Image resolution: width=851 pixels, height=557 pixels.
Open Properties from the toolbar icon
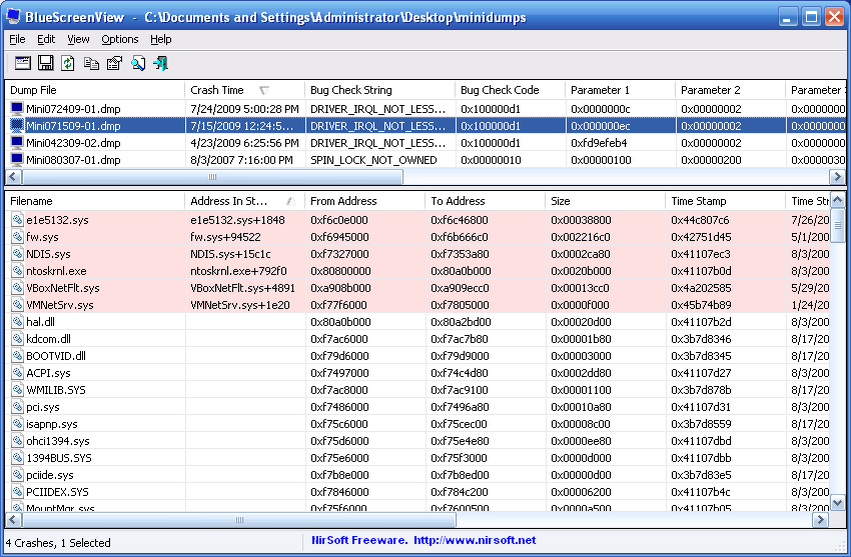[x=114, y=63]
